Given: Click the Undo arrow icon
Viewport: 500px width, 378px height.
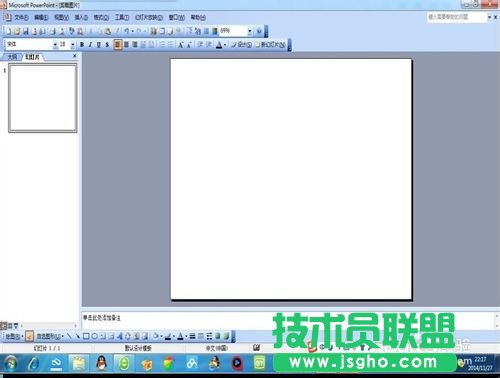Looking at the screenshot, I should click(127, 31).
